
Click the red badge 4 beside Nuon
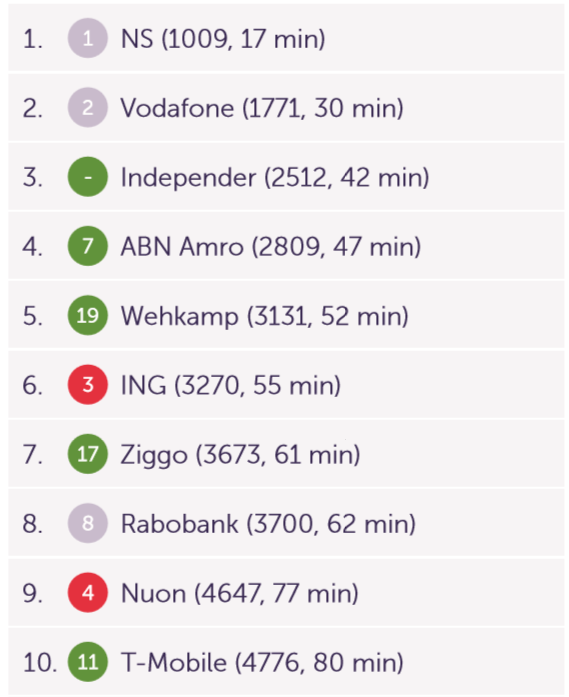click(88, 593)
